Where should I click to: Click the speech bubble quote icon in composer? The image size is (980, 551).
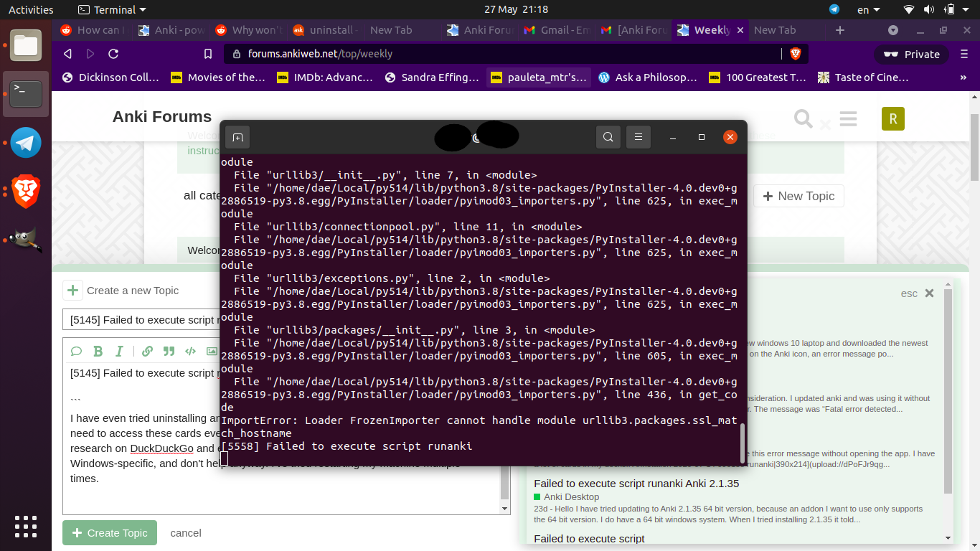pos(76,351)
